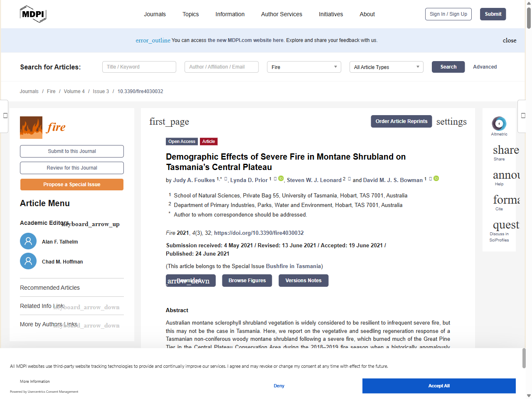Open the Fire journal dropdown

tap(304, 67)
